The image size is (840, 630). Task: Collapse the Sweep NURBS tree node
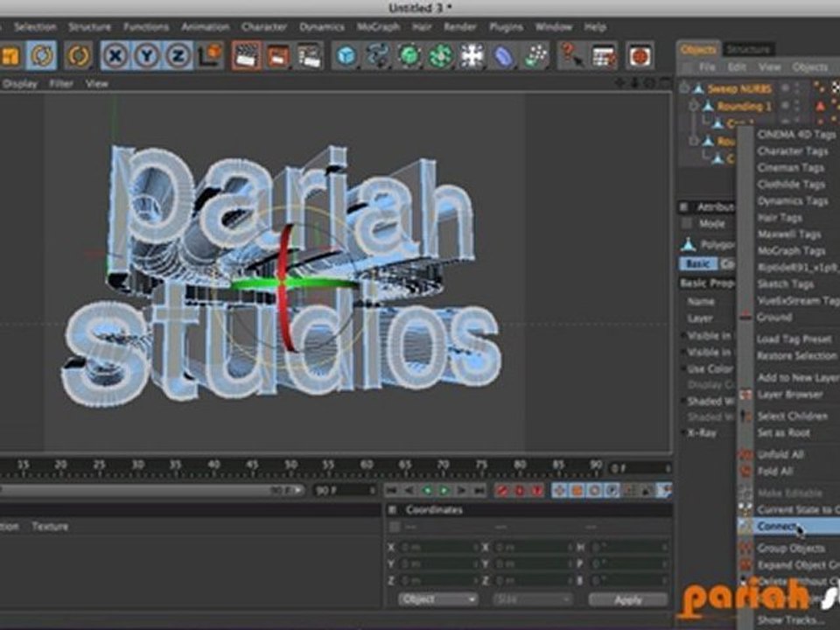coord(684,88)
